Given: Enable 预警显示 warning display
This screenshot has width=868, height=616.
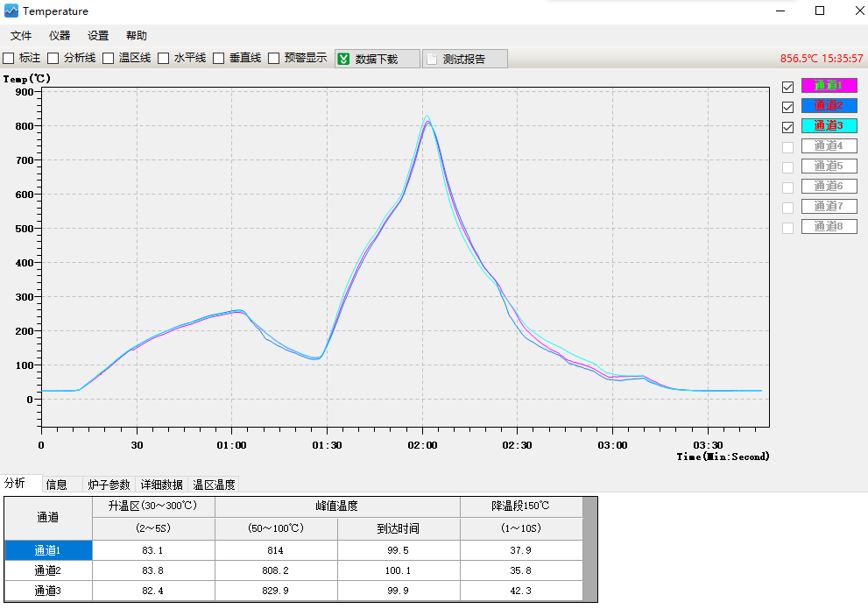Looking at the screenshot, I should click(274, 58).
